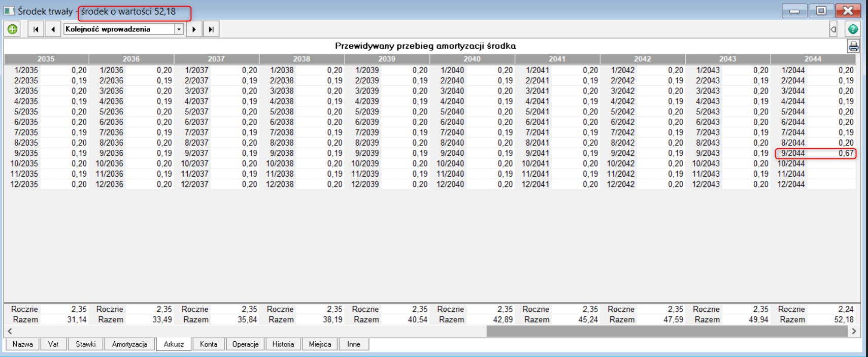Switch to the Miejsca tab
This screenshot has height=357, width=868.
pos(320,344)
